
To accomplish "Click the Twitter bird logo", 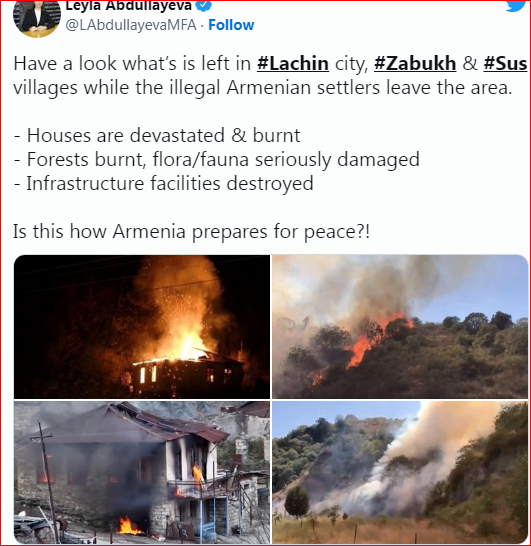I will (x=516, y=5).
